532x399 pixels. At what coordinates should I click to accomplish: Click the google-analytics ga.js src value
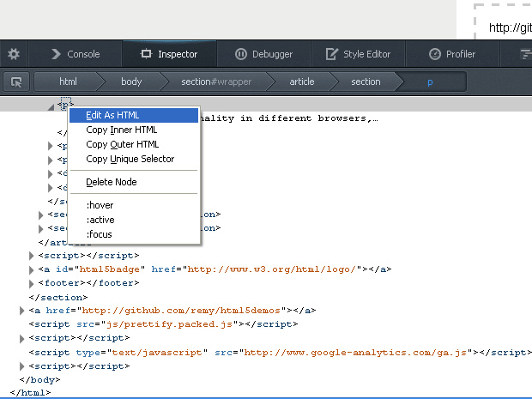click(355, 353)
